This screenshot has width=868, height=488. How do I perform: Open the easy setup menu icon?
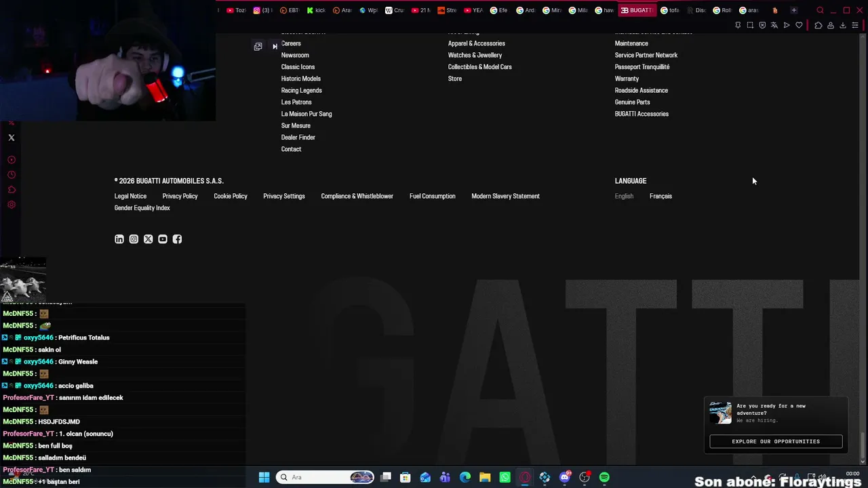pyautogui.click(x=855, y=26)
